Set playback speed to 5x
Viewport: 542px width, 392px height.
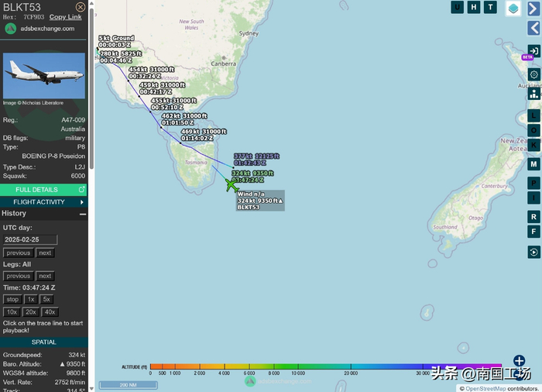point(46,299)
